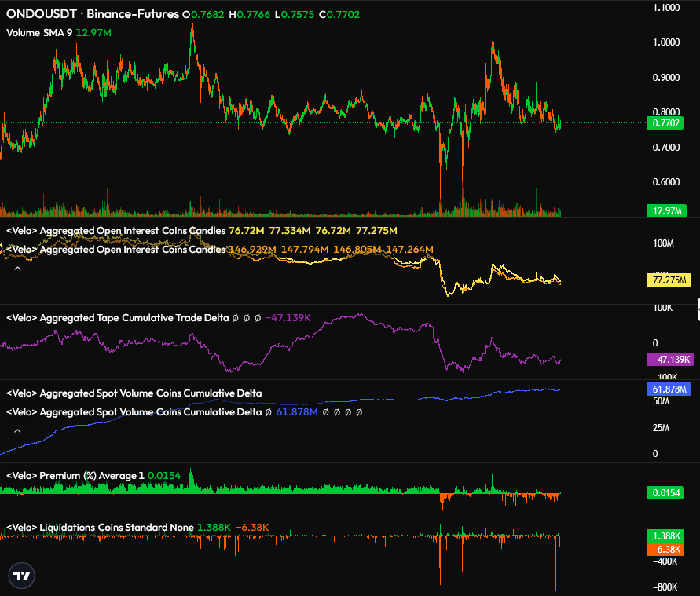This screenshot has height=596, width=700.
Task: Click the close price value 0.7702
Action: click(x=343, y=15)
